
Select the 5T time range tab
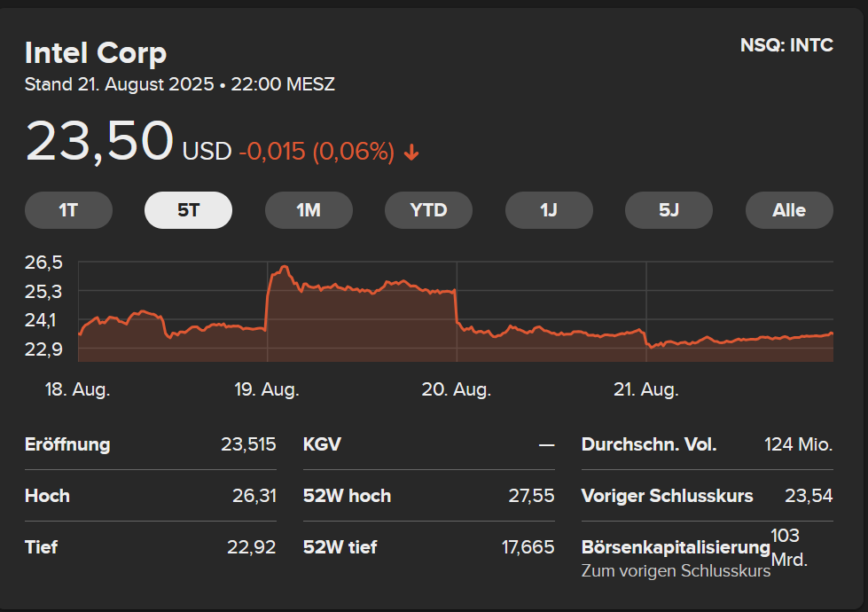click(x=188, y=210)
